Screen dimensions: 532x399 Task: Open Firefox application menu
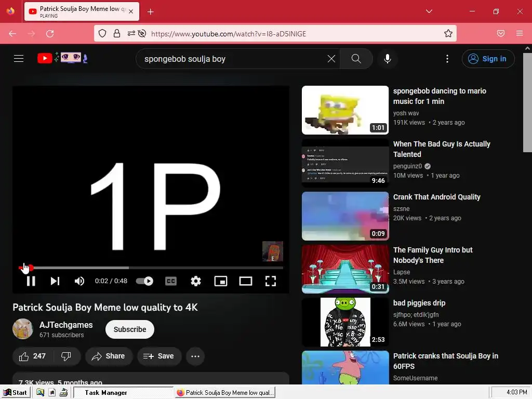coord(520,33)
